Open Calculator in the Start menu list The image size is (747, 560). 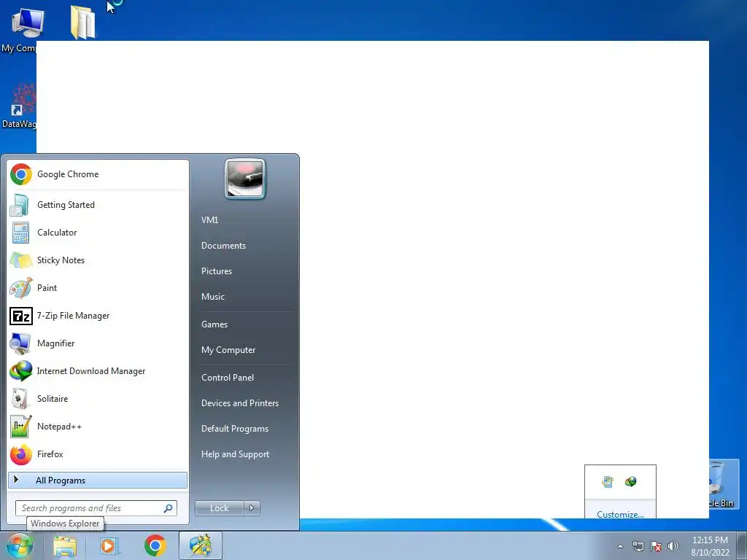[x=97, y=233]
